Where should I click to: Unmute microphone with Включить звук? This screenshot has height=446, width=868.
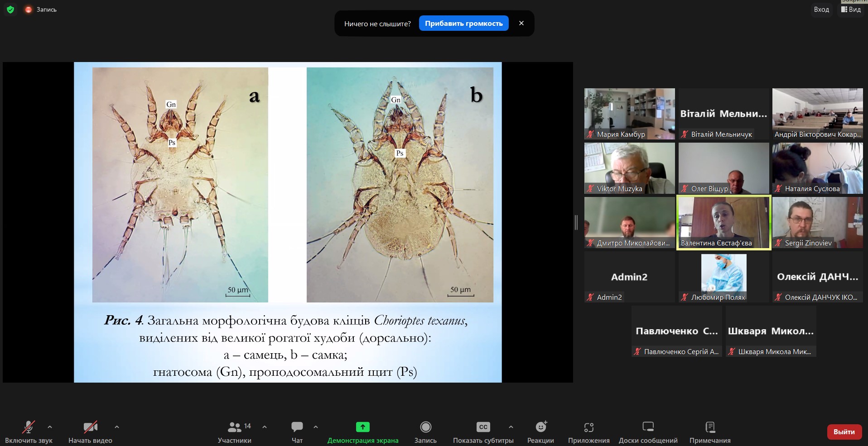(x=29, y=432)
